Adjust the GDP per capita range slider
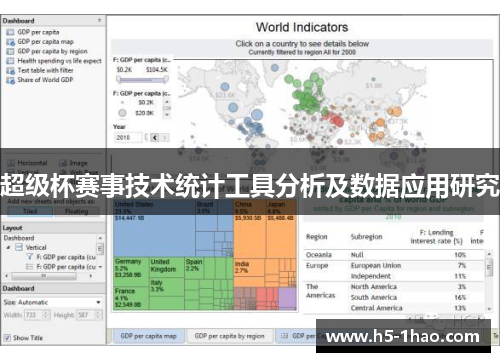500x362 pixels. click(x=142, y=79)
